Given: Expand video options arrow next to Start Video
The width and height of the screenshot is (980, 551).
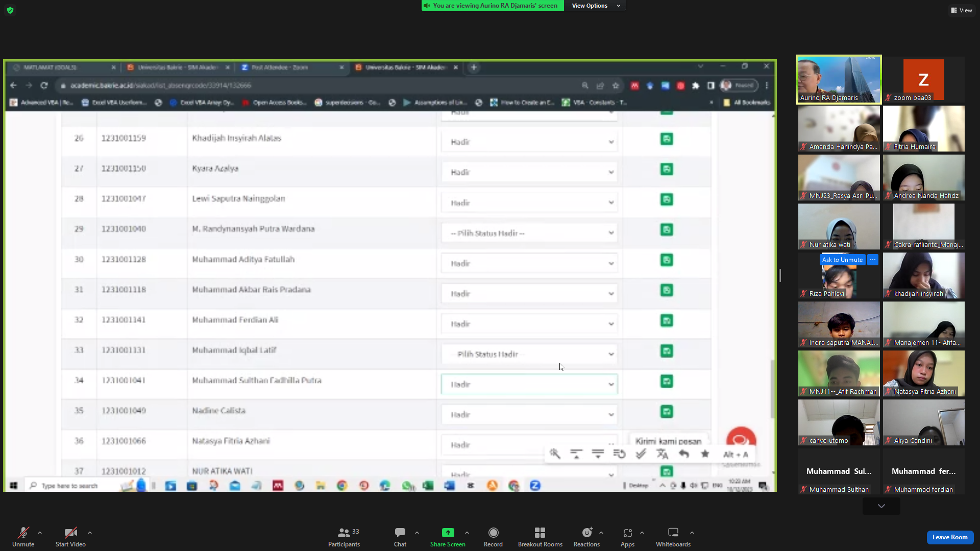Looking at the screenshot, I should (90, 533).
